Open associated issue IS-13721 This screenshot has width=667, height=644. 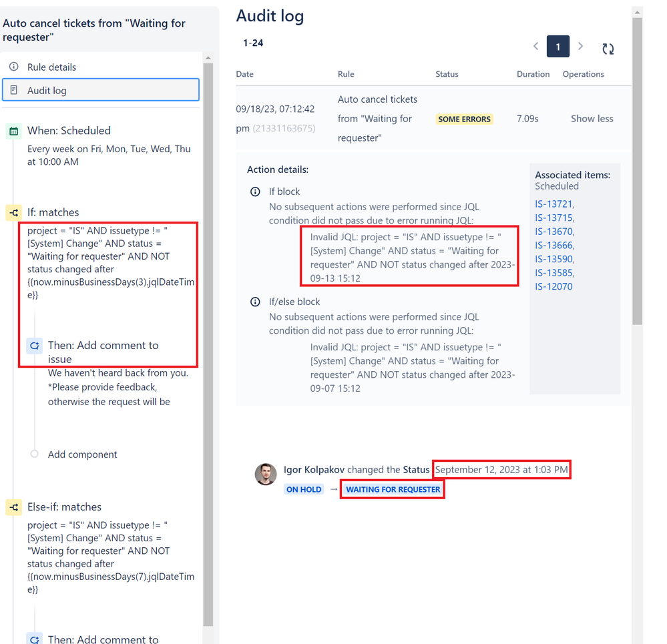coord(554,204)
